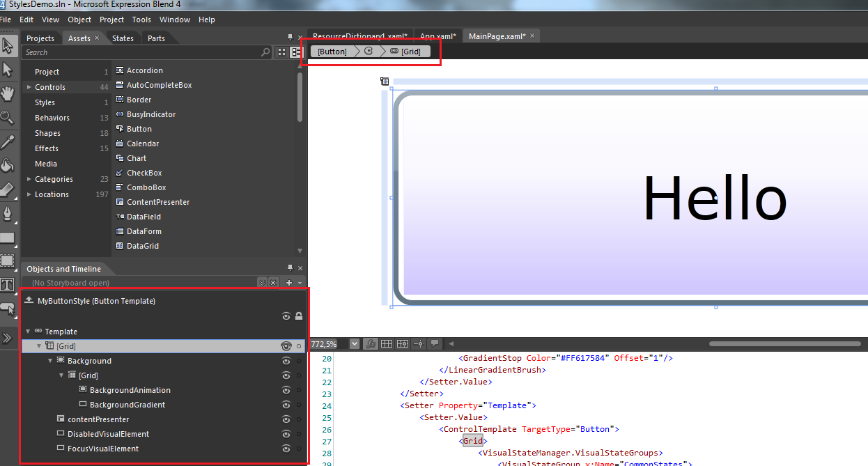Switch Assets to grid view mode
868x466 pixels.
(x=281, y=52)
